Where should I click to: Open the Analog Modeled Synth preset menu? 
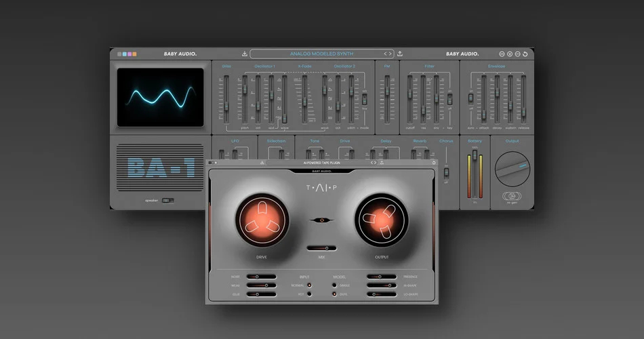[321, 54]
